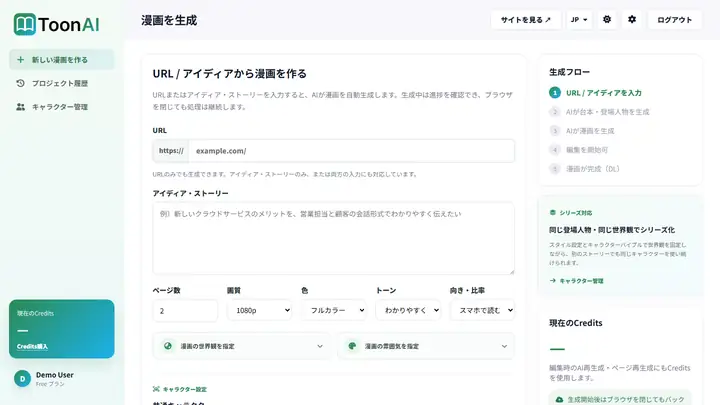Follow the キャラクター管理 arrow link in series card
This screenshot has height=405, width=720.
coord(576,281)
